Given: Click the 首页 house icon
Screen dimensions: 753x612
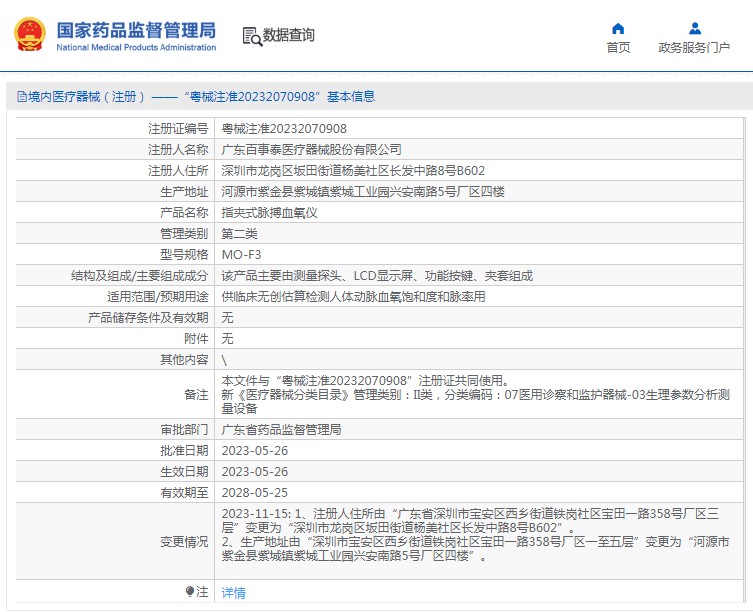Looking at the screenshot, I should click(x=618, y=28).
